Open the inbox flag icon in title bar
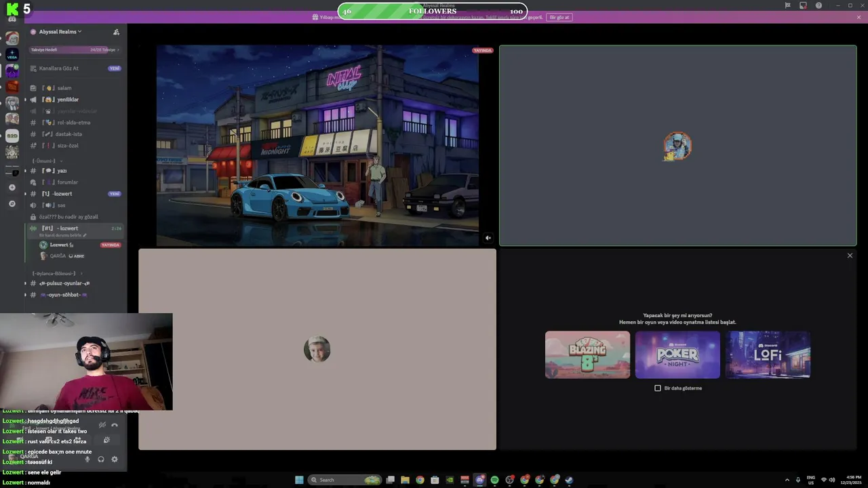Viewport: 868px width, 488px height. (x=787, y=5)
